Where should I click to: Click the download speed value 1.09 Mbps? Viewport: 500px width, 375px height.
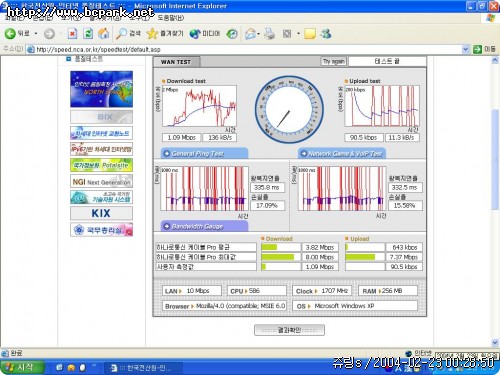pos(181,137)
